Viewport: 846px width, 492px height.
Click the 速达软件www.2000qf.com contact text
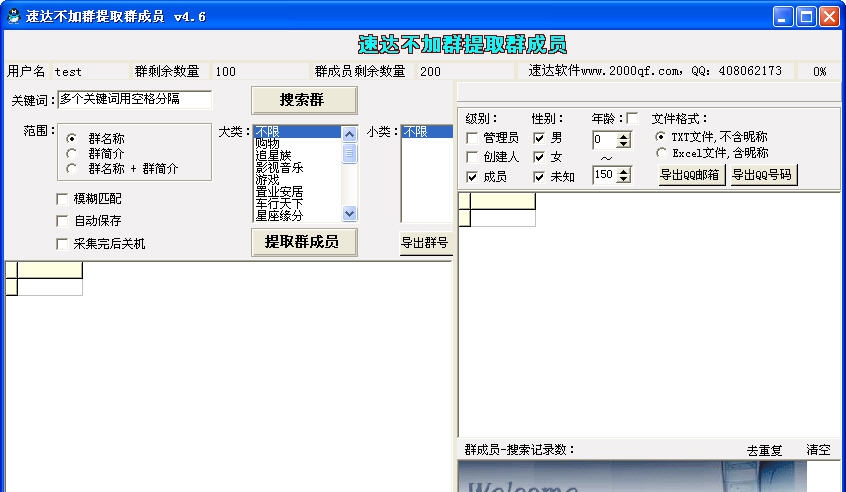pos(654,71)
